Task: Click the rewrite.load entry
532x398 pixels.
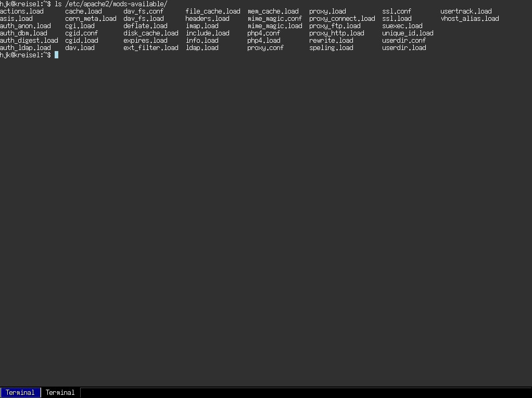Action: (x=331, y=40)
